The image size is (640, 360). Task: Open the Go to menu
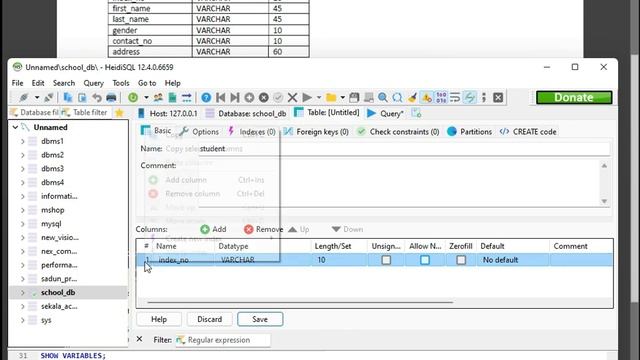[x=147, y=83]
